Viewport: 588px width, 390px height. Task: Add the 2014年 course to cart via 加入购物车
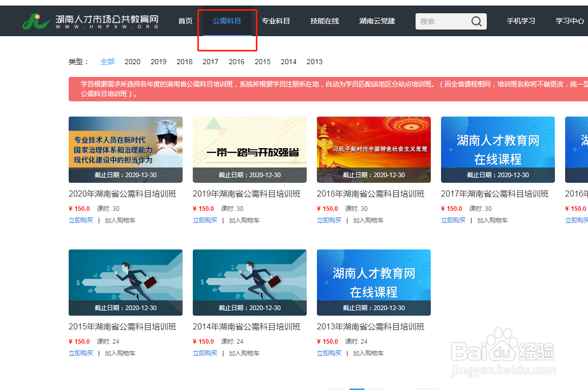pyautogui.click(x=244, y=353)
